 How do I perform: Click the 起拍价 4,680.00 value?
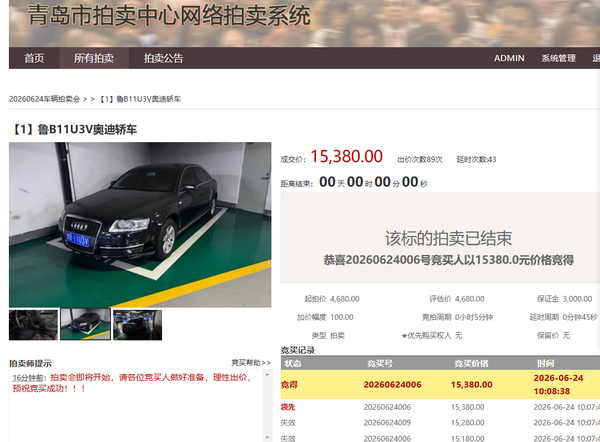pyautogui.click(x=345, y=299)
